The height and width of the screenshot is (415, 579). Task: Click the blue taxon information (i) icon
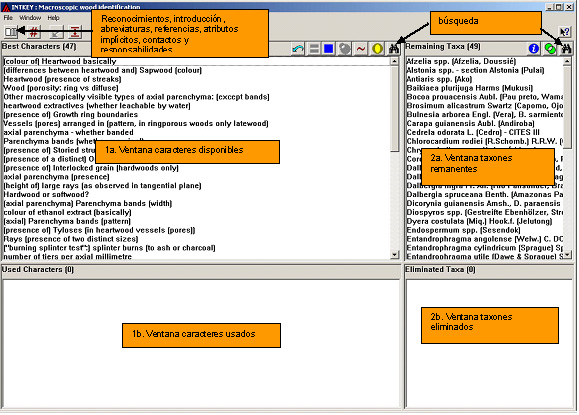(534, 48)
